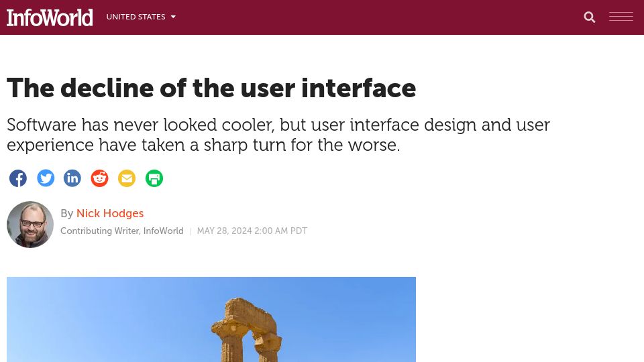This screenshot has height=362, width=644.
Task: Share article on Reddit
Action: (x=99, y=178)
